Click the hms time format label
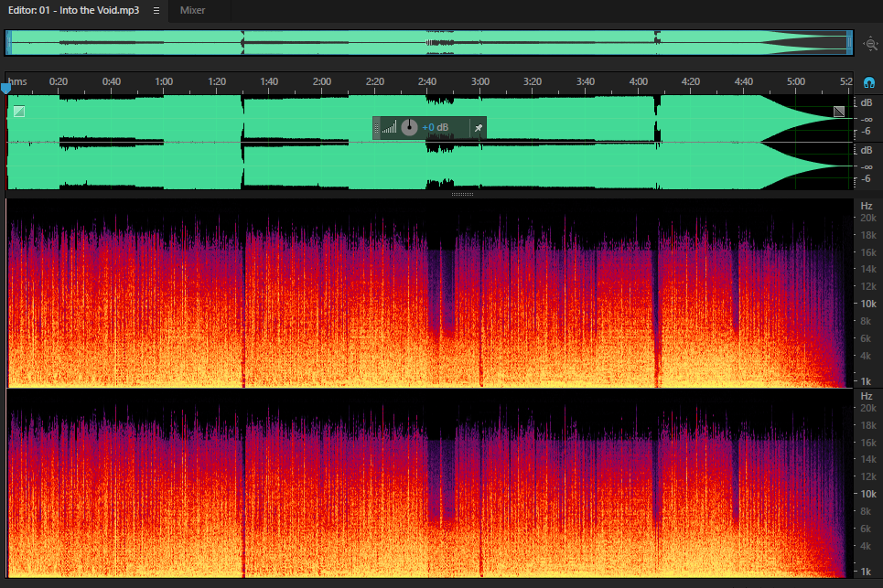The width and height of the screenshot is (883, 588). [x=17, y=81]
